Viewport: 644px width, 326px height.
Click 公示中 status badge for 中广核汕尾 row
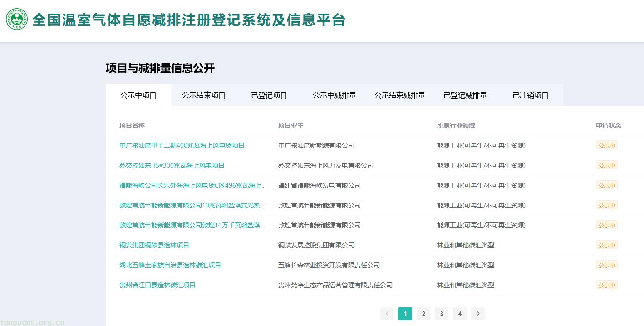click(x=607, y=145)
